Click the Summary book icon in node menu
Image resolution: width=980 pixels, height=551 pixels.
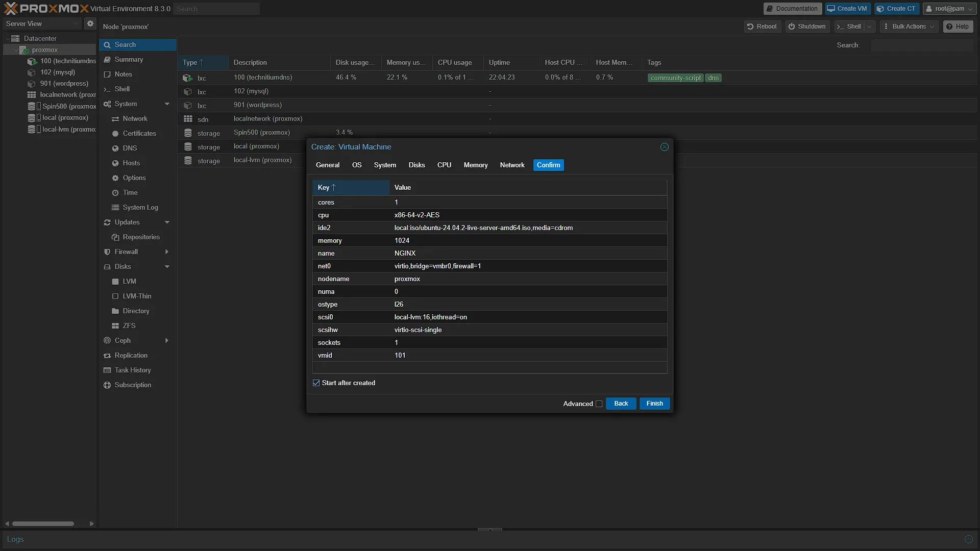click(107, 60)
